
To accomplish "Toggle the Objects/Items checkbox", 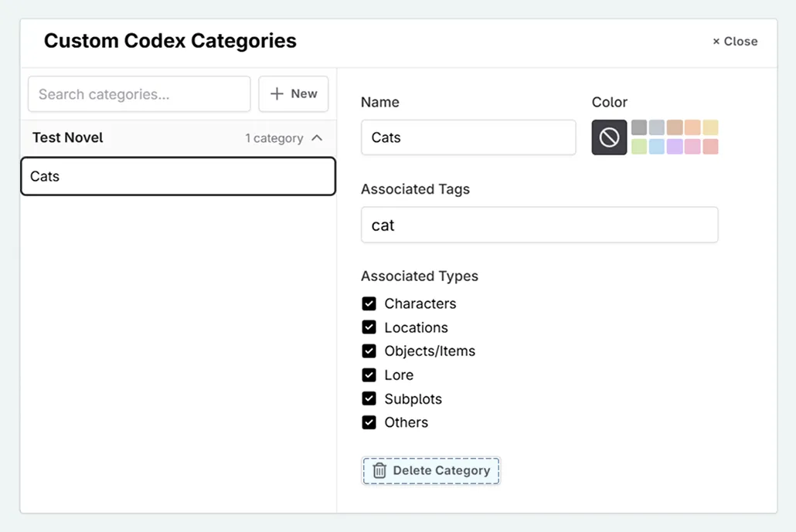I will coord(369,351).
